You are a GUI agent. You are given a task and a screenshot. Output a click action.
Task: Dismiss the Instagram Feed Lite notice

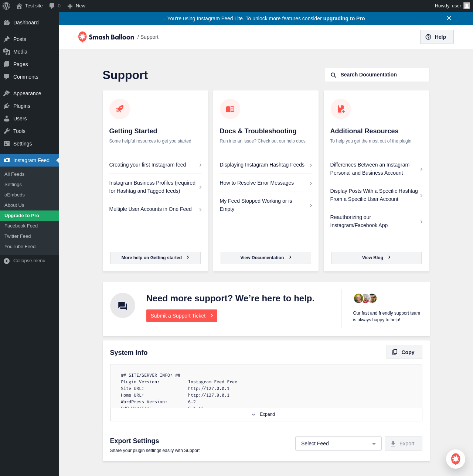tap(449, 18)
